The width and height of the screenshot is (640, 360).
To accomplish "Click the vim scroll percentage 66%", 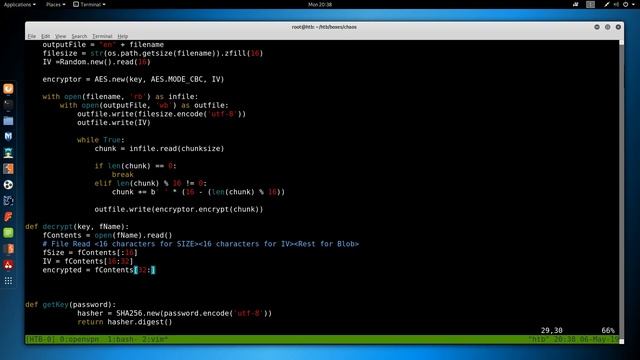I will [x=608, y=331].
